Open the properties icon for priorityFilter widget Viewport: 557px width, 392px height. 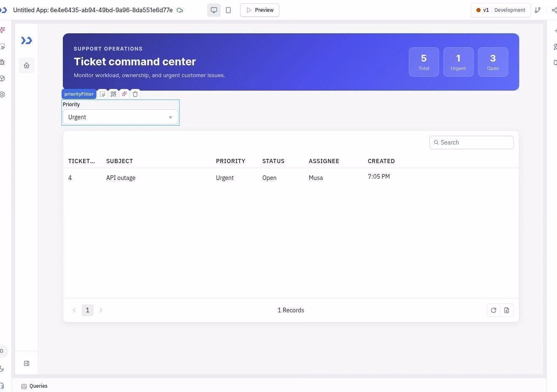(114, 94)
